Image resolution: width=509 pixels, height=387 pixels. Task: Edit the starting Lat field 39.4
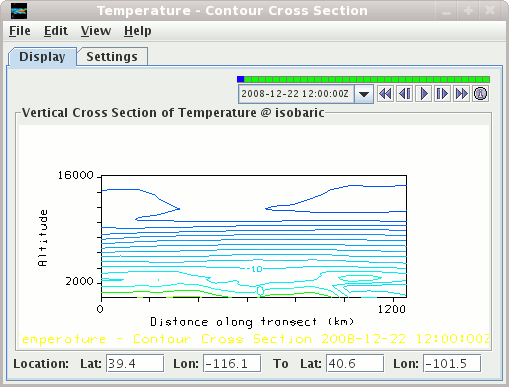pyautogui.click(x=135, y=363)
